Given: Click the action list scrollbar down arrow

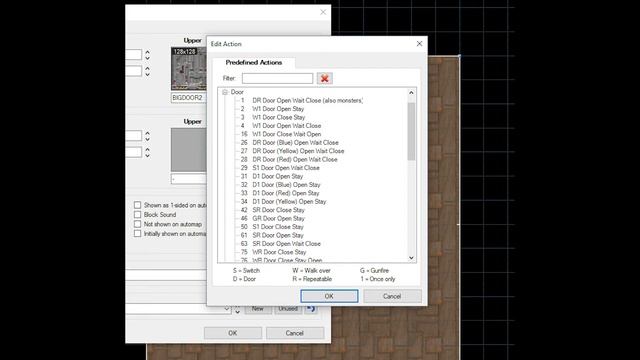Looking at the screenshot, I should [x=411, y=258].
